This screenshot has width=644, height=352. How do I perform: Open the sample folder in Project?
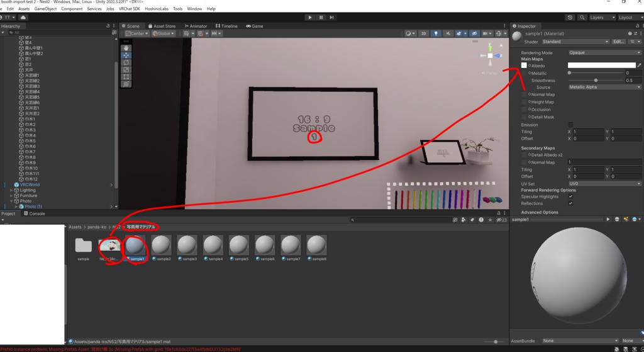[84, 248]
